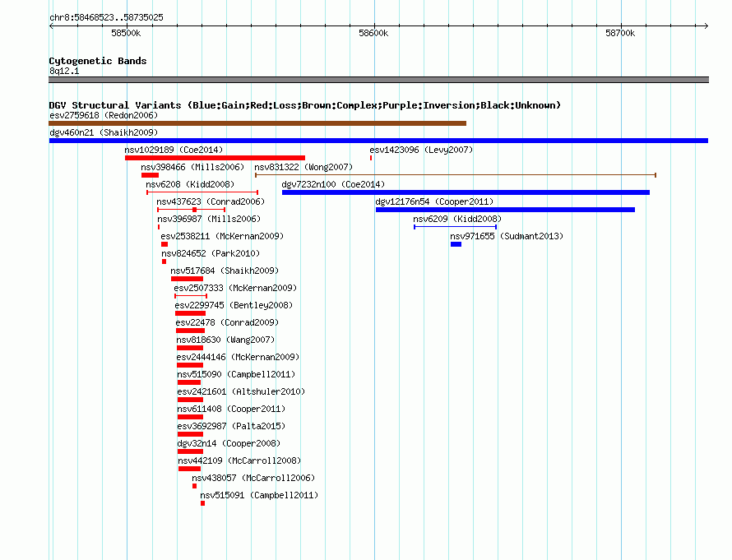Click the esv3692987 (Palta2015) label

click(231, 426)
